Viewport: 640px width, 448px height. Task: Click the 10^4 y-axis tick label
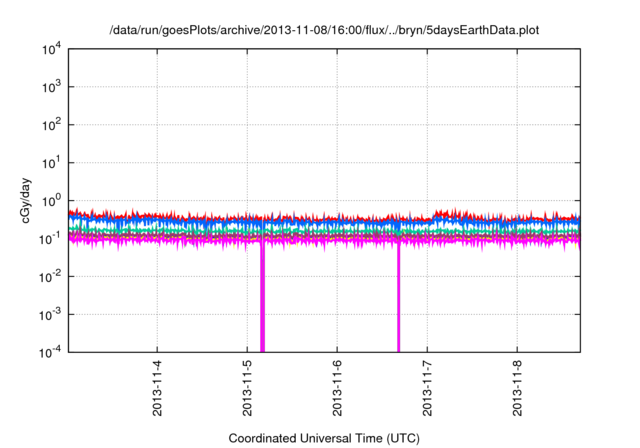[51, 49]
